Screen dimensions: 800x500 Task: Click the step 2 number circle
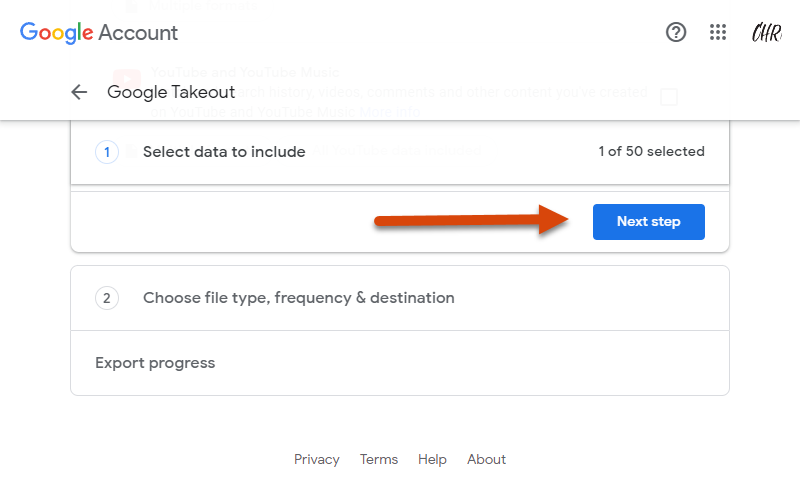tap(107, 298)
